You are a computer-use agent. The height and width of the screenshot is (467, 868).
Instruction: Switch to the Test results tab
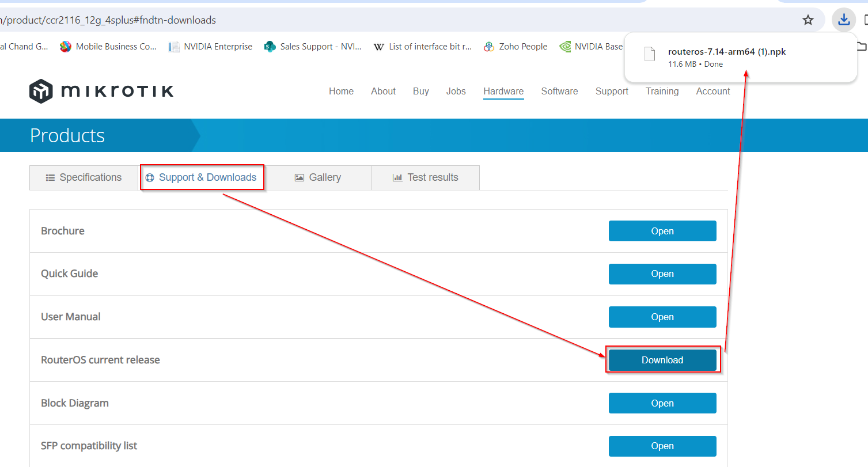[x=426, y=177]
